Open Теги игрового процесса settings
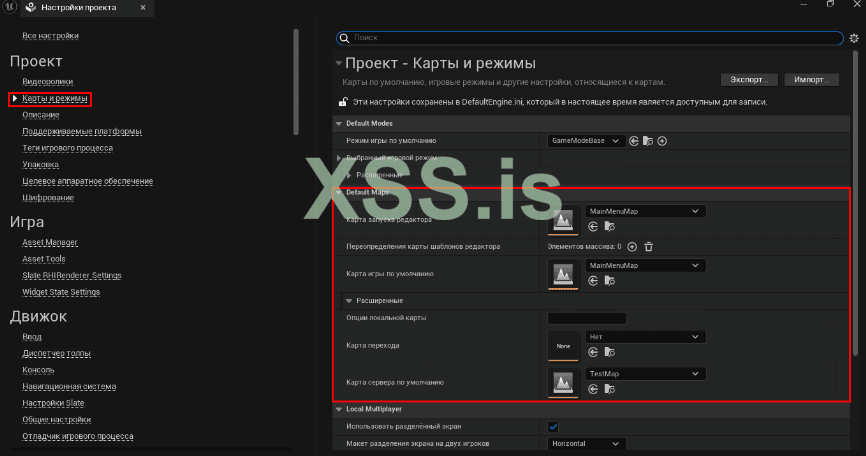 [x=67, y=148]
